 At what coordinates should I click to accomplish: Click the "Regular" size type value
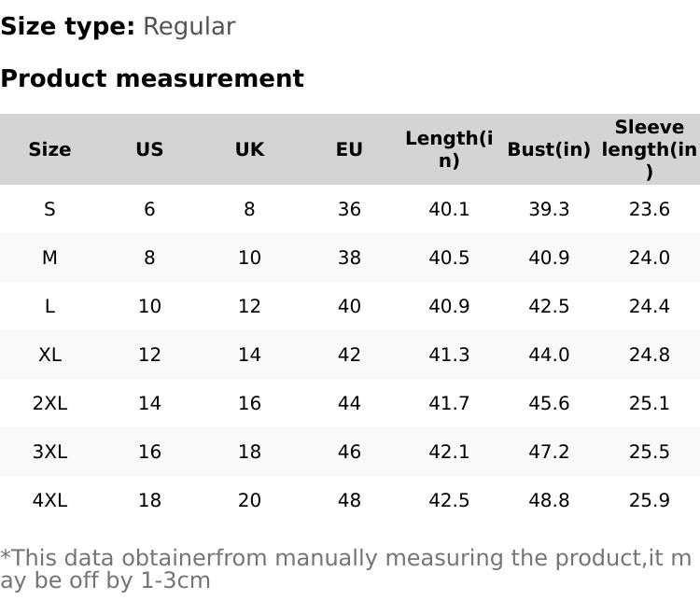pyautogui.click(x=189, y=26)
